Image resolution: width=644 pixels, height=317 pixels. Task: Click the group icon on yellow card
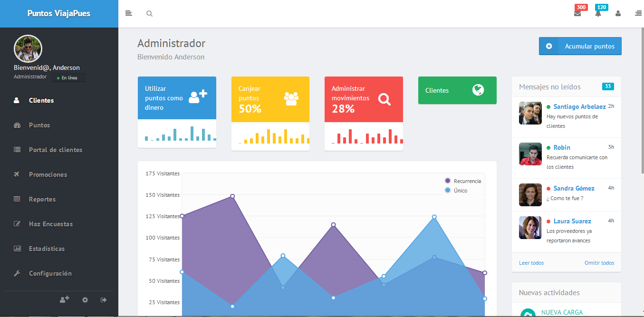[291, 98]
